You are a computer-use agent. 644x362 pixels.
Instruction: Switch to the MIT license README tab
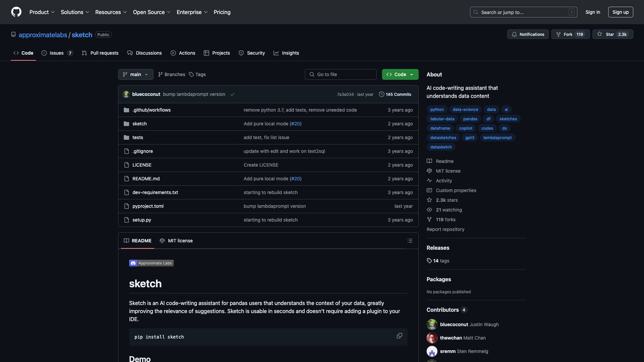176,241
